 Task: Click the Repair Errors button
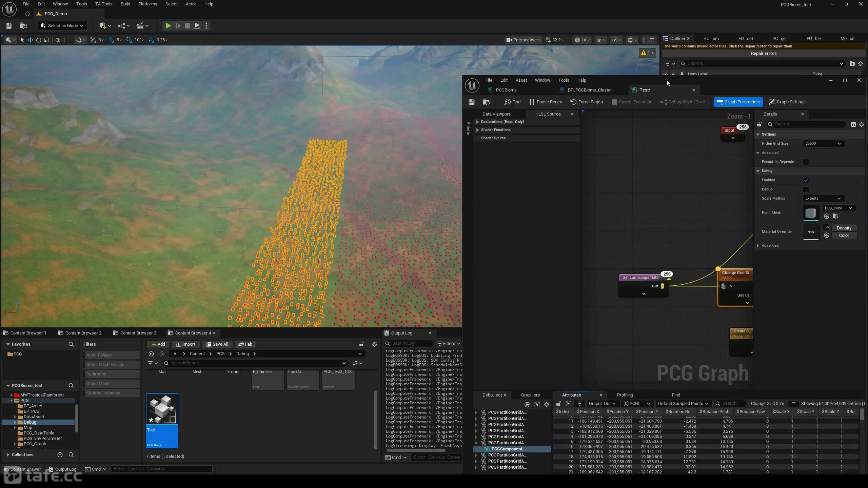[x=764, y=54]
